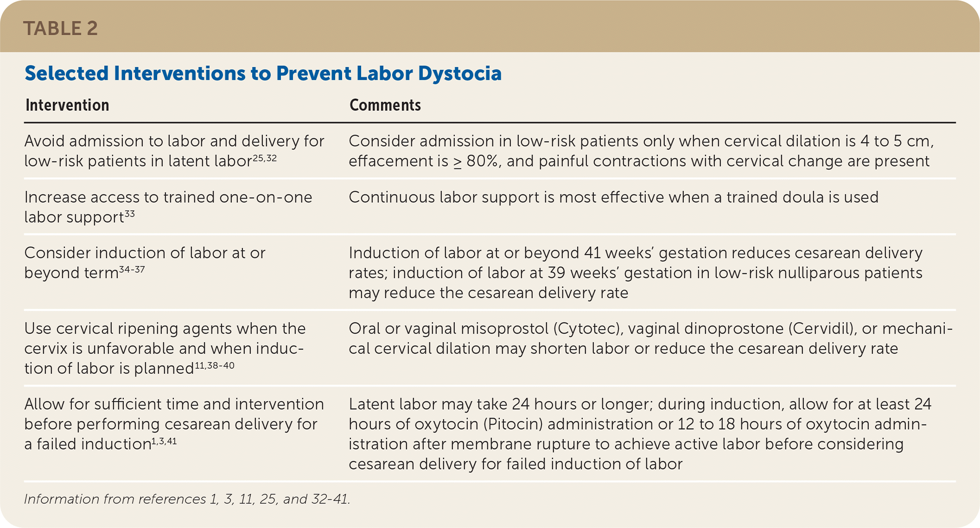The height and width of the screenshot is (528, 980).
Task: Click the Comments column header
Action: (385, 105)
